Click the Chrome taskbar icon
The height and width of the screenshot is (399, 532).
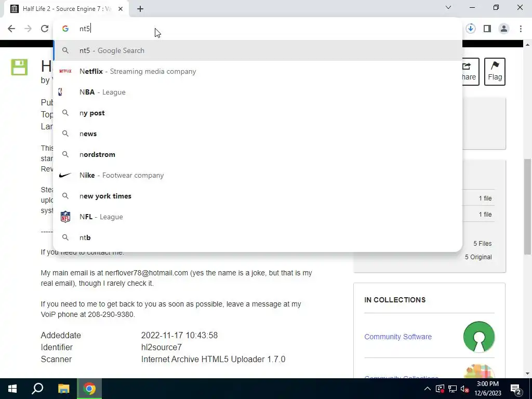coord(89,389)
